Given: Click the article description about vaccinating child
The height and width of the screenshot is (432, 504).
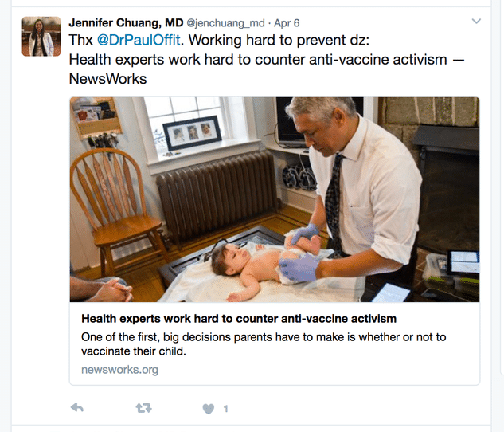Looking at the screenshot, I should tap(264, 344).
